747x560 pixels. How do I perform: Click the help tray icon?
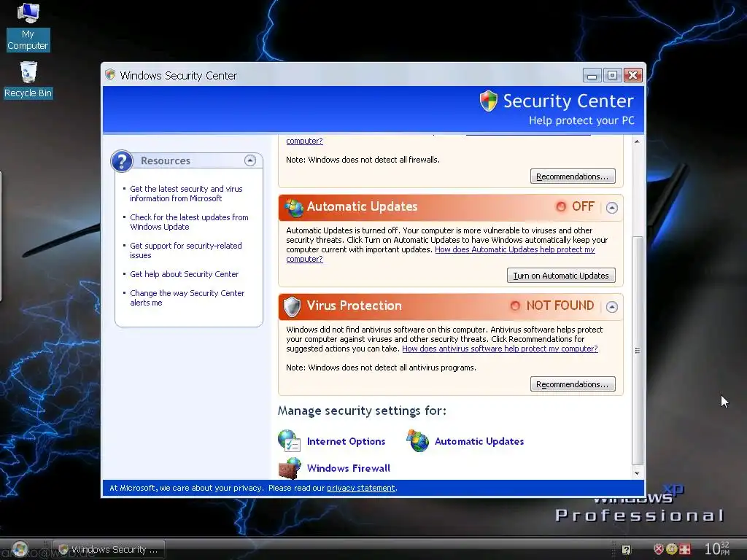click(x=626, y=550)
